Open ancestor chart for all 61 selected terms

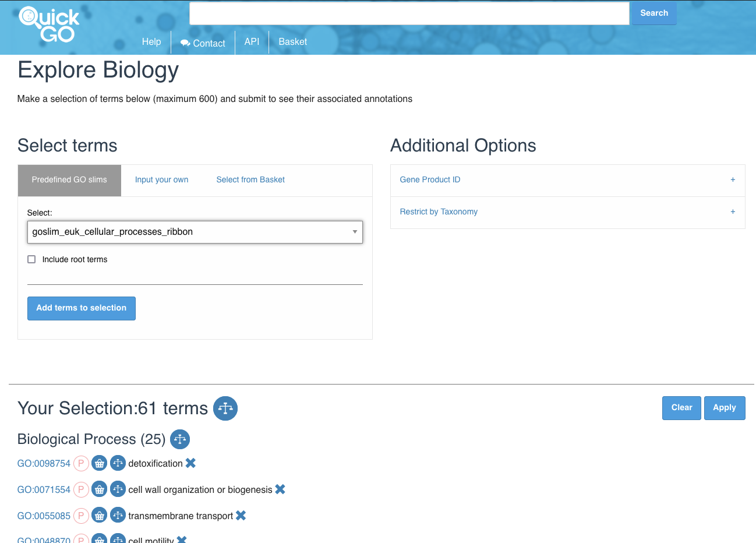click(x=225, y=408)
